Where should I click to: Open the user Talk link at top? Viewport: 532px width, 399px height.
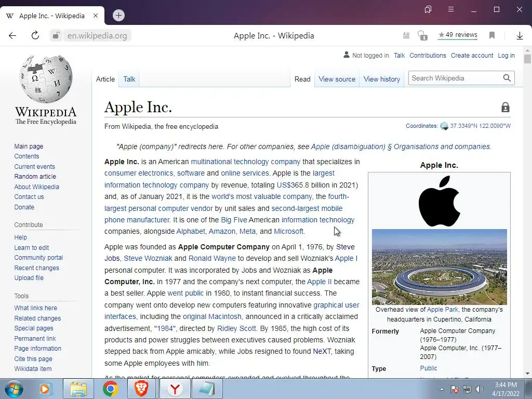point(400,55)
